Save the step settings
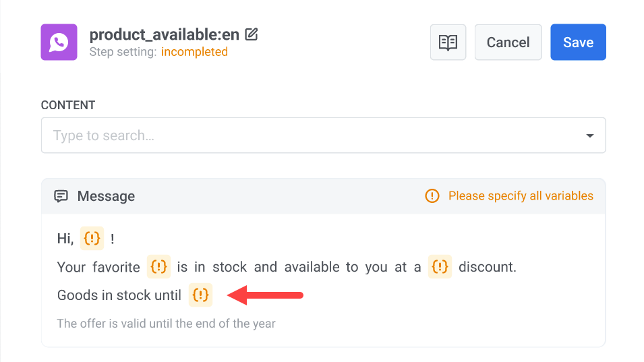 (578, 42)
